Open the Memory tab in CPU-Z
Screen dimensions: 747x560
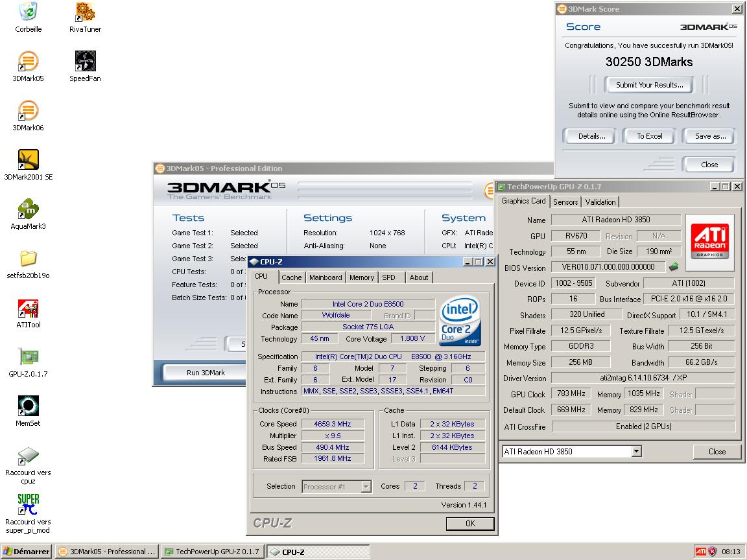point(362,277)
